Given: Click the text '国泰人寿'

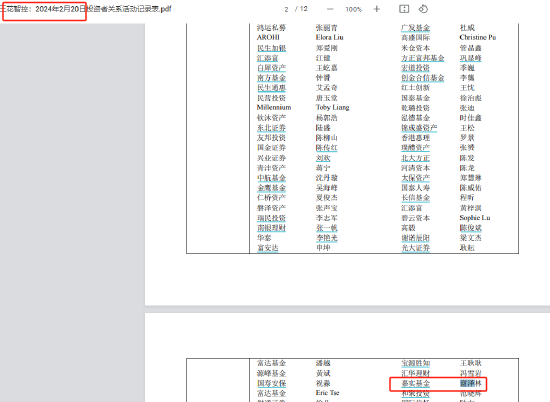Looking at the screenshot, I should (415, 188).
